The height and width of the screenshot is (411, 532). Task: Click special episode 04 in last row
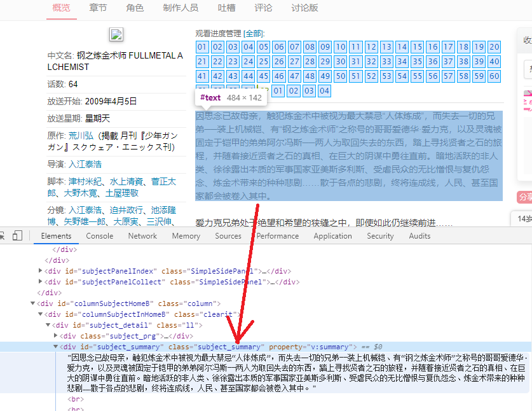tap(324, 91)
